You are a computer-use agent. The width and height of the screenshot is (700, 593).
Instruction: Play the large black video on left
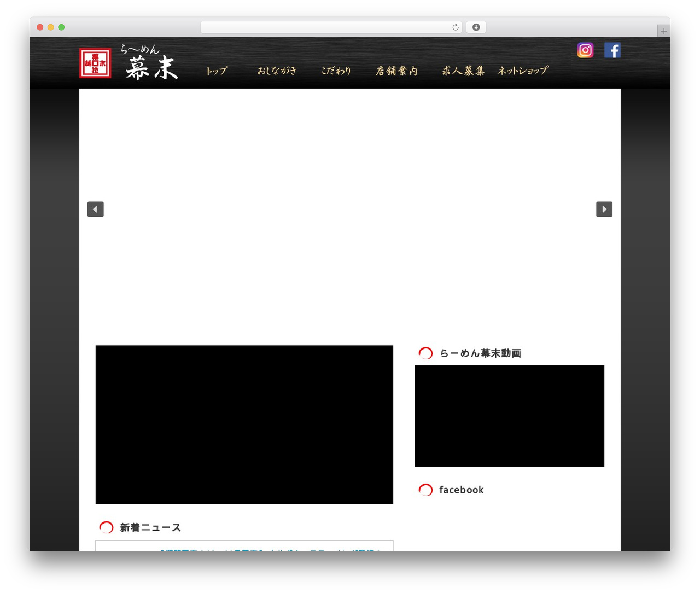[244, 425]
